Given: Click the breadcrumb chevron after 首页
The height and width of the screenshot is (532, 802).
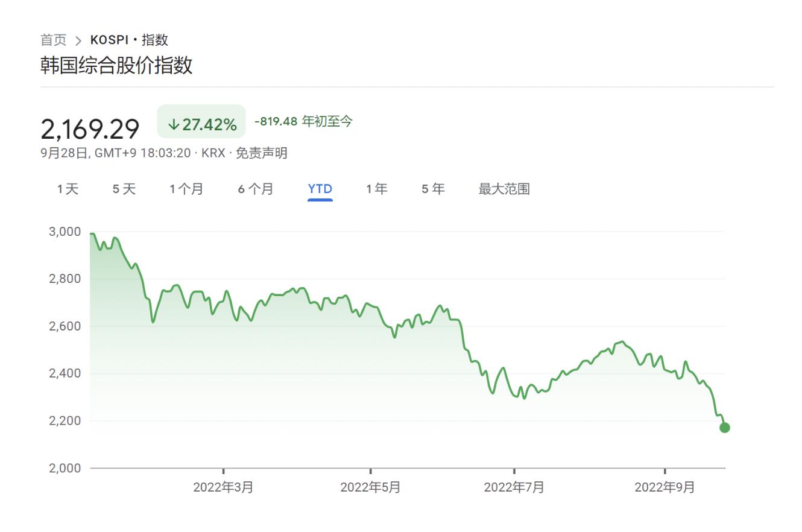Looking at the screenshot, I should pyautogui.click(x=78, y=41).
